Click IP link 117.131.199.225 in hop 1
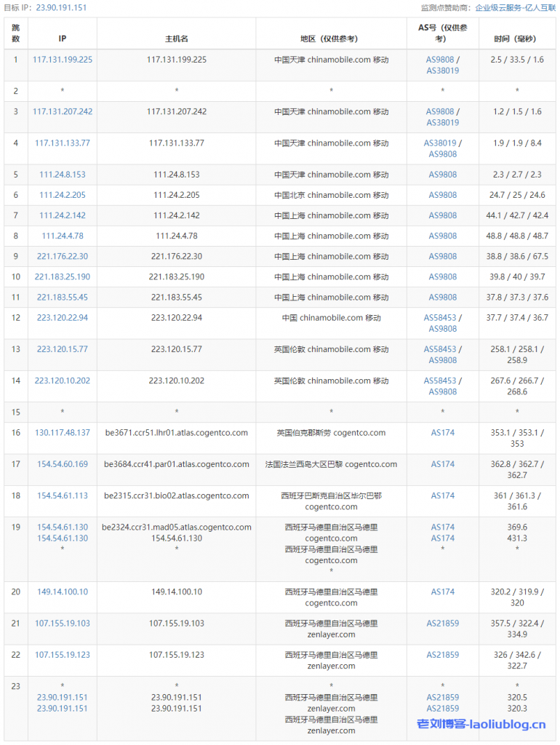Screen dimensions: 560x745 coord(63,60)
